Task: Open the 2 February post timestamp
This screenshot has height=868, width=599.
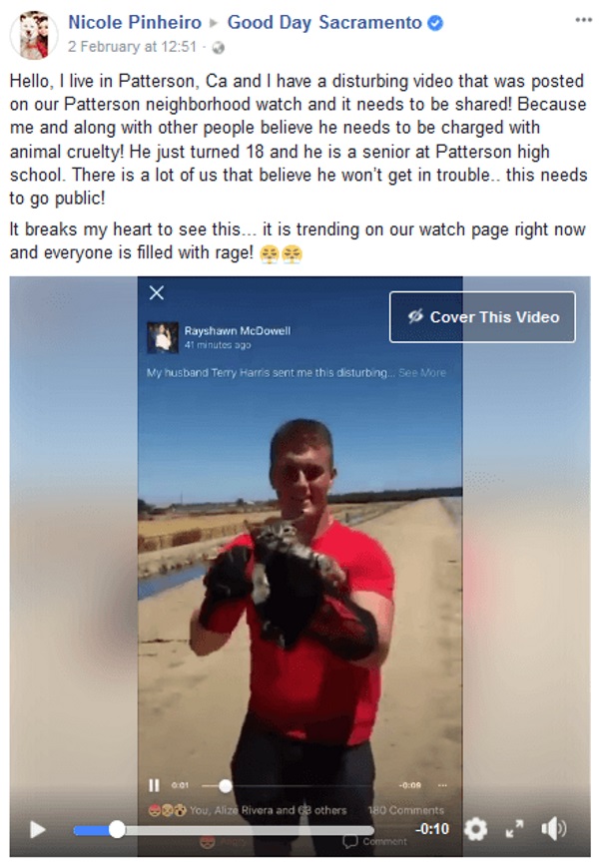Action: point(133,47)
